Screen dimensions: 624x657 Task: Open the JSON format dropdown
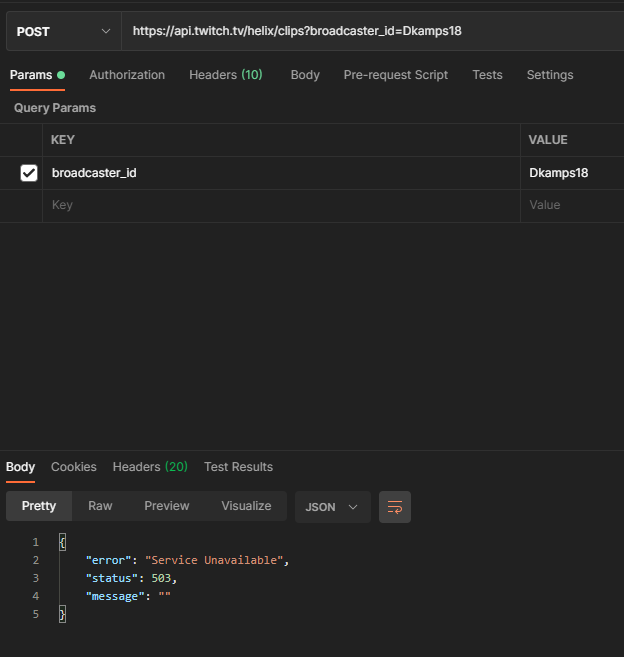333,507
